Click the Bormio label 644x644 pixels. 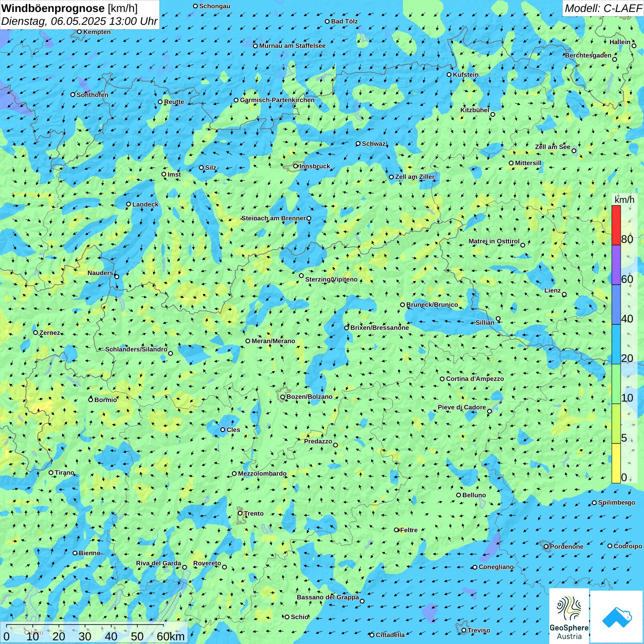point(105,400)
